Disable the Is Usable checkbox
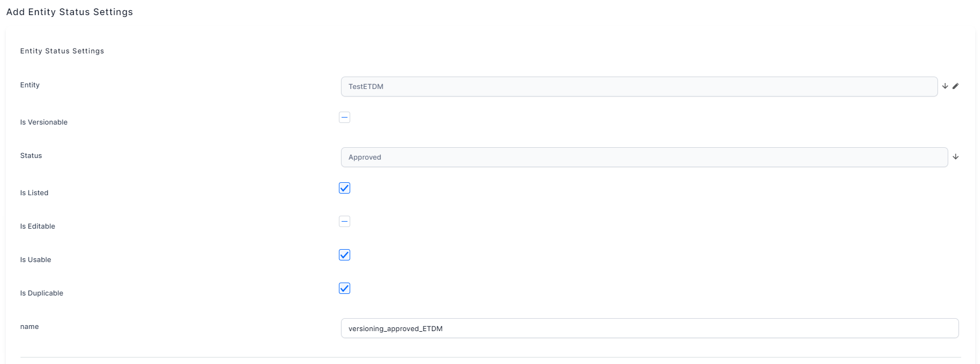Image resolution: width=980 pixels, height=364 pixels. [x=344, y=255]
